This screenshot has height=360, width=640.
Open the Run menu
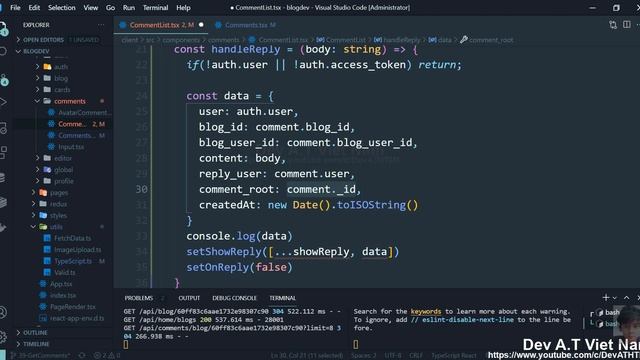pos(129,7)
